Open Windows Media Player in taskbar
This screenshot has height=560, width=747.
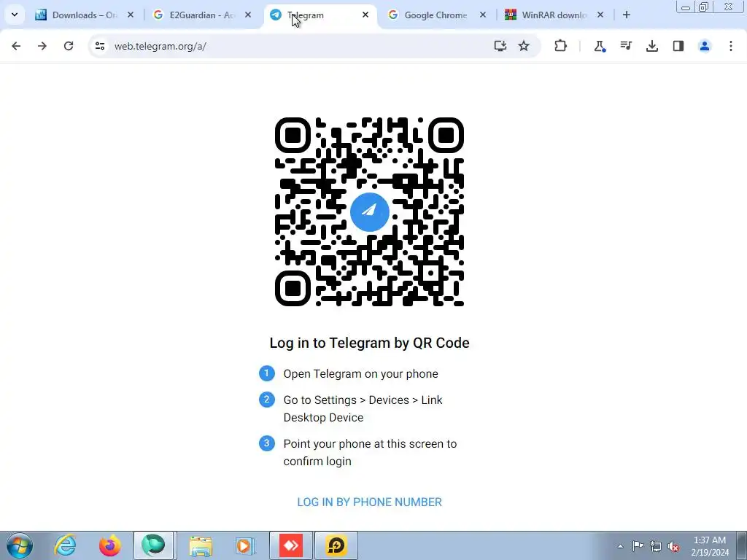click(x=245, y=545)
